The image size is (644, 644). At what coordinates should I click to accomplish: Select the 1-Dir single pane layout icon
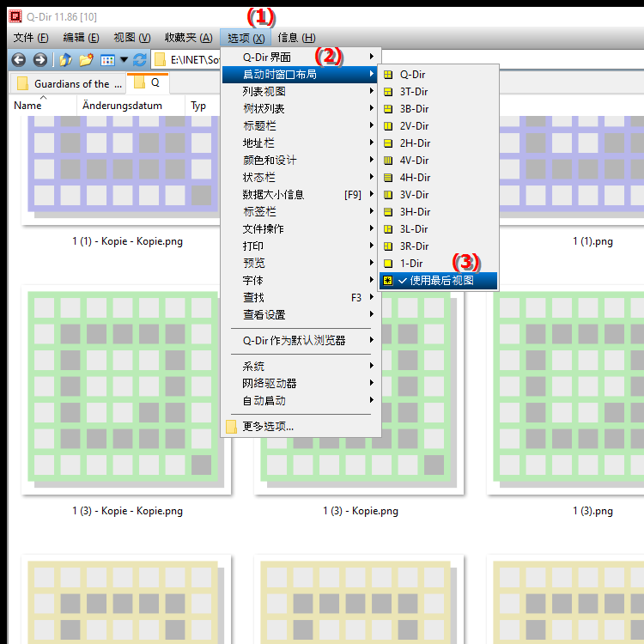click(x=388, y=264)
